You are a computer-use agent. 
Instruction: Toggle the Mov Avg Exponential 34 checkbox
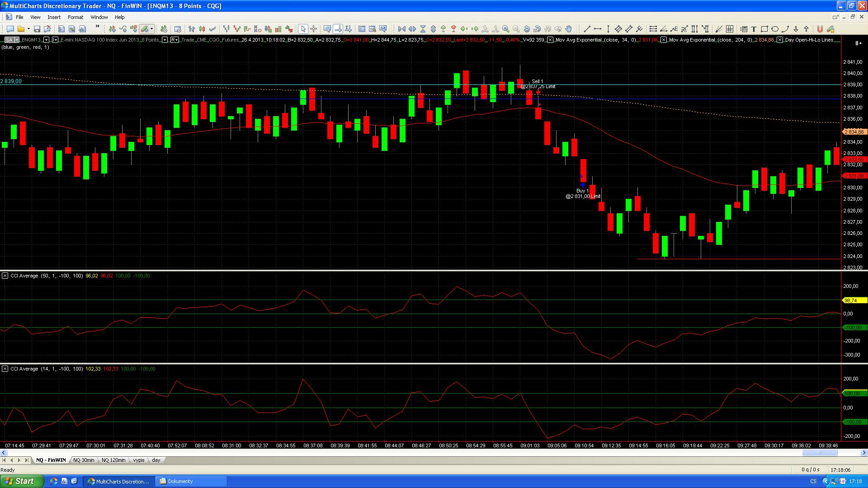550,40
